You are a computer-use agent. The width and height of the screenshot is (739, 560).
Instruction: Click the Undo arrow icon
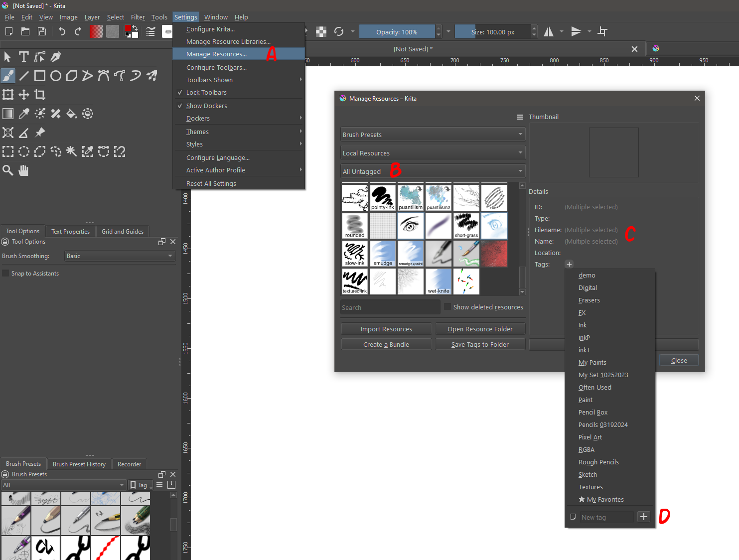pos(62,32)
